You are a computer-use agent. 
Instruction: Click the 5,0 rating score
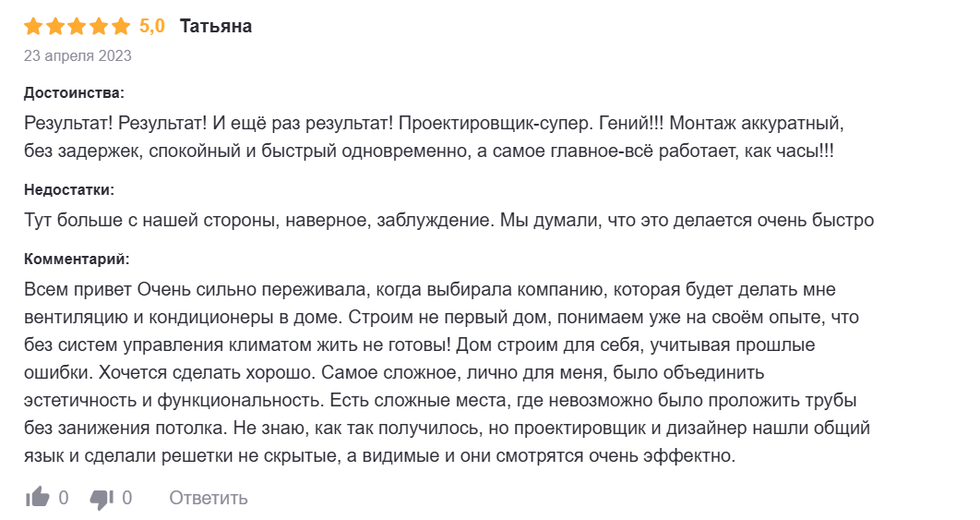tap(152, 26)
